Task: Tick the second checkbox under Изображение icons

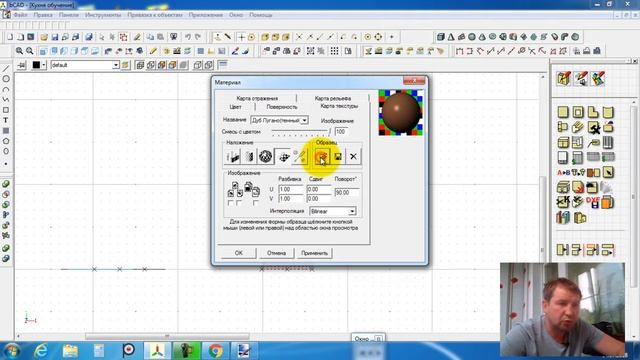Action: 239,203
